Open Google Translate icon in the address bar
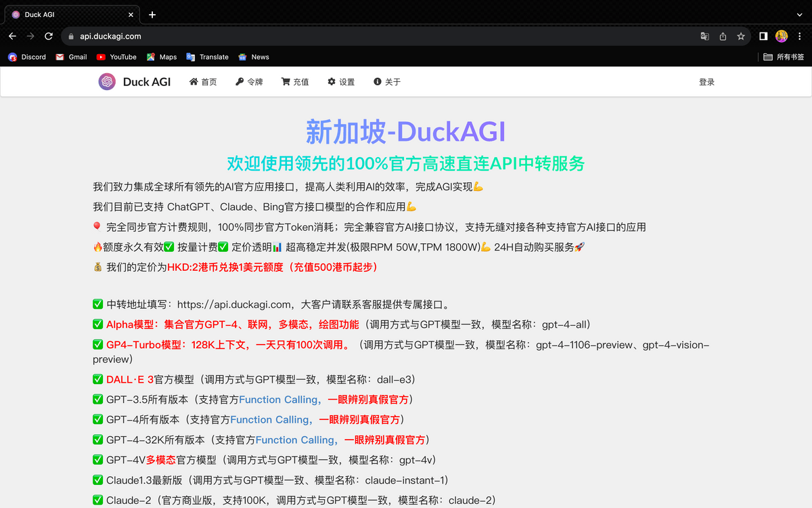 click(704, 35)
